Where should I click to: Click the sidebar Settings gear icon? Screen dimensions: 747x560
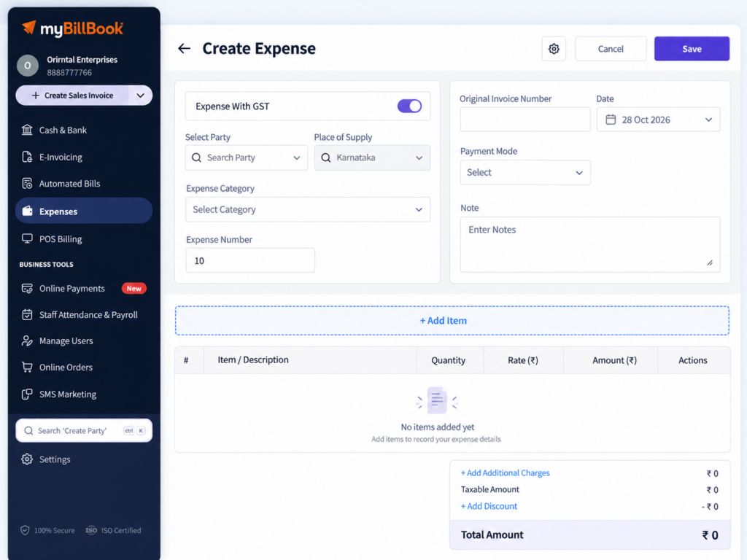27,459
